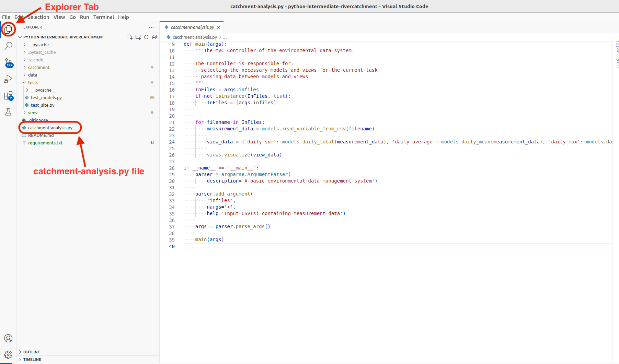
Task: Open Source Control view with 5K+ badge
Action: (8, 62)
